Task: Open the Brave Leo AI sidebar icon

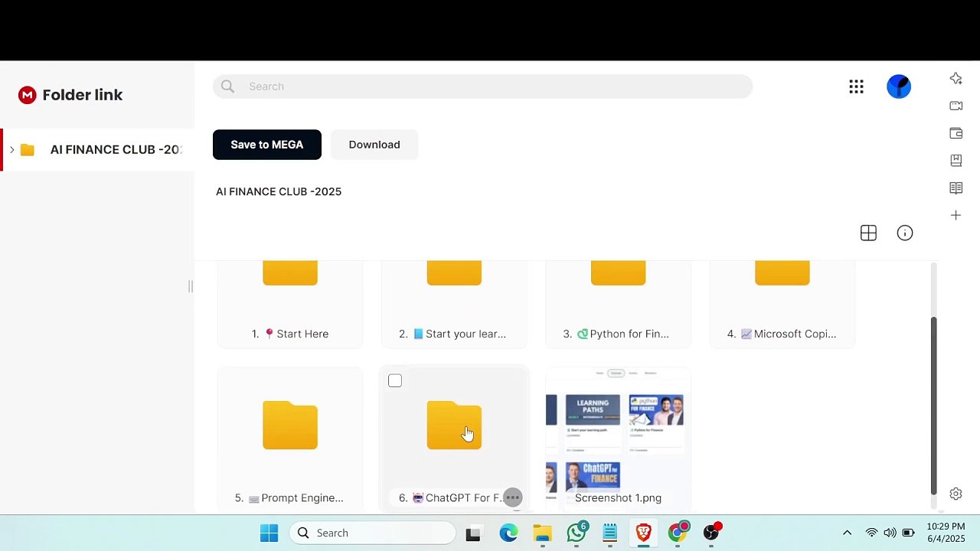Action: [955, 79]
